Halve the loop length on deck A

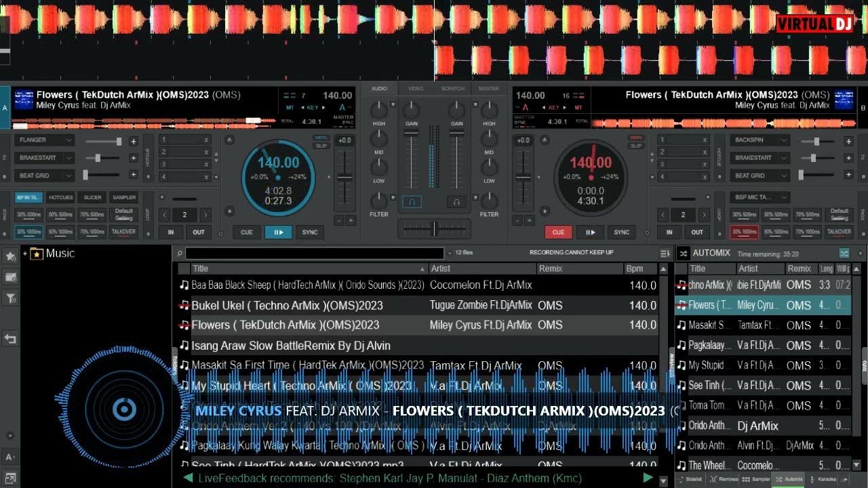pyautogui.click(x=164, y=214)
